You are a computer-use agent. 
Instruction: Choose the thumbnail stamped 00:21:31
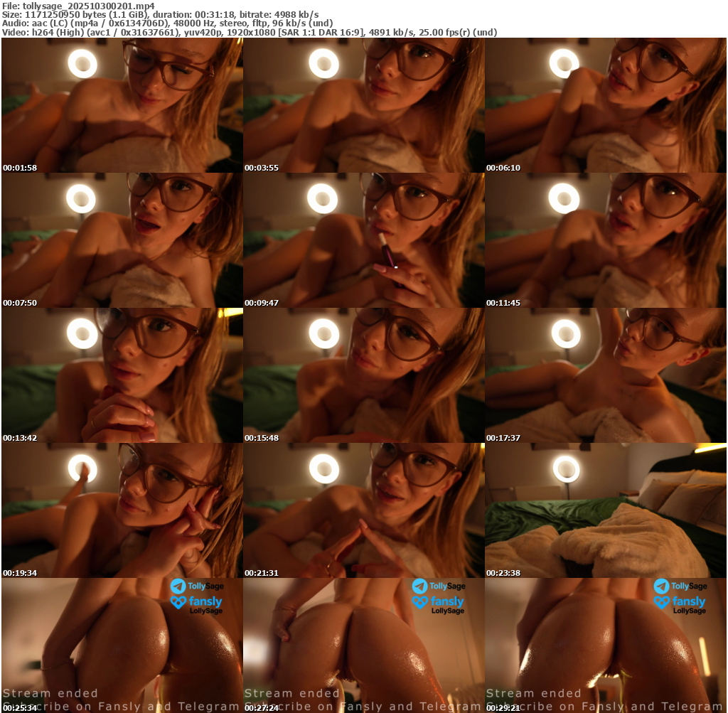pyautogui.click(x=364, y=510)
